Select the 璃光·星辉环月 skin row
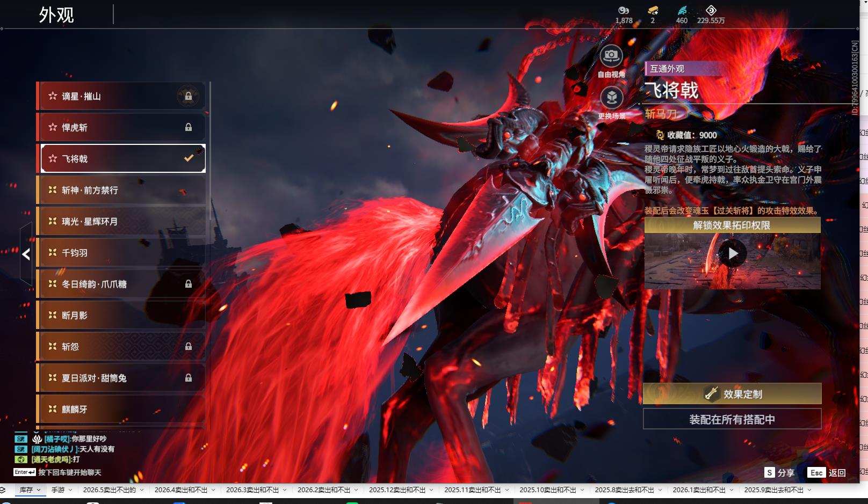The width and height of the screenshot is (868, 504). (121, 221)
